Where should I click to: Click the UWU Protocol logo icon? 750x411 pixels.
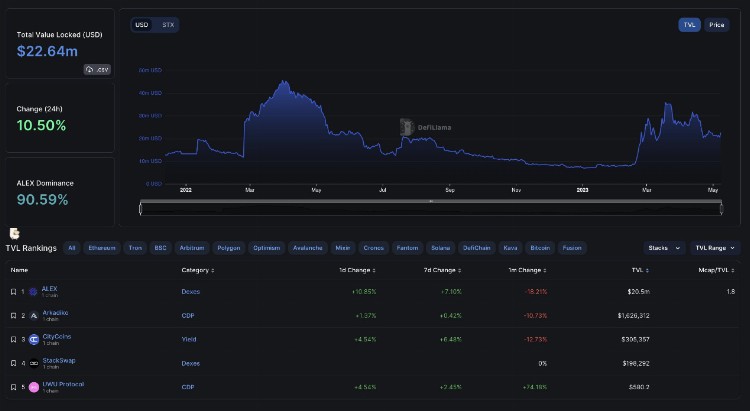[33, 386]
